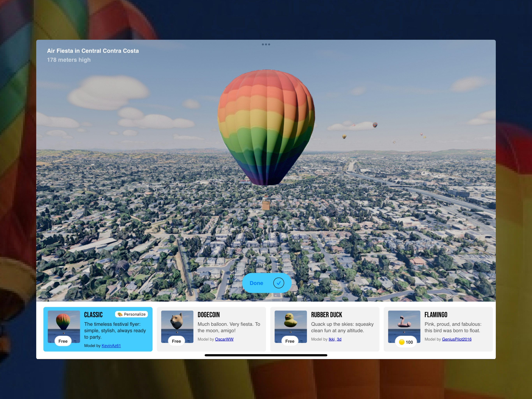Image resolution: width=532 pixels, height=399 pixels.
Task: Click the large rainbow balloon in the scene
Action: pyautogui.click(x=266, y=125)
